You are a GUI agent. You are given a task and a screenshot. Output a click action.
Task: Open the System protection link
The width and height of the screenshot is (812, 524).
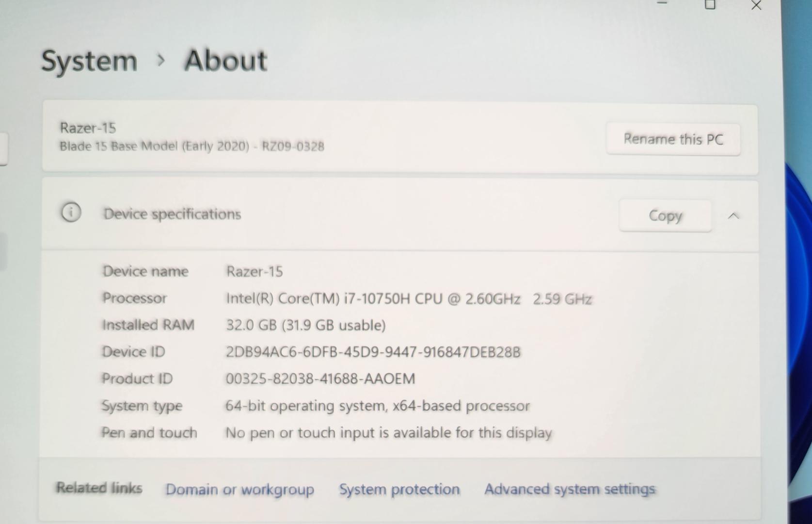click(399, 489)
